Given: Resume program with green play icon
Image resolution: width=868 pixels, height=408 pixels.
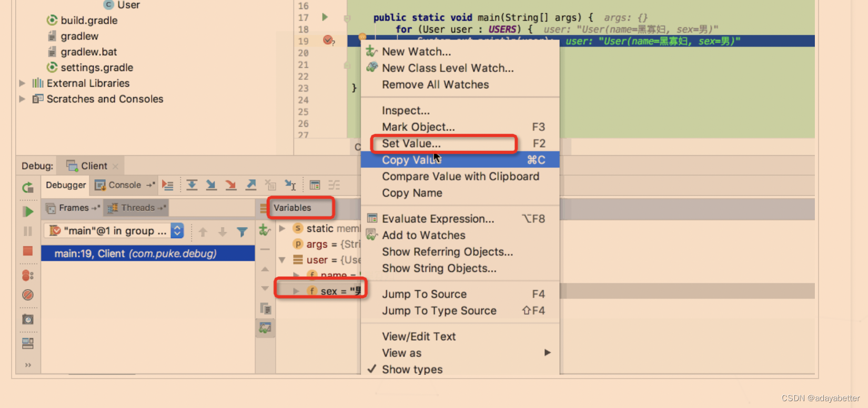Looking at the screenshot, I should pos(28,211).
